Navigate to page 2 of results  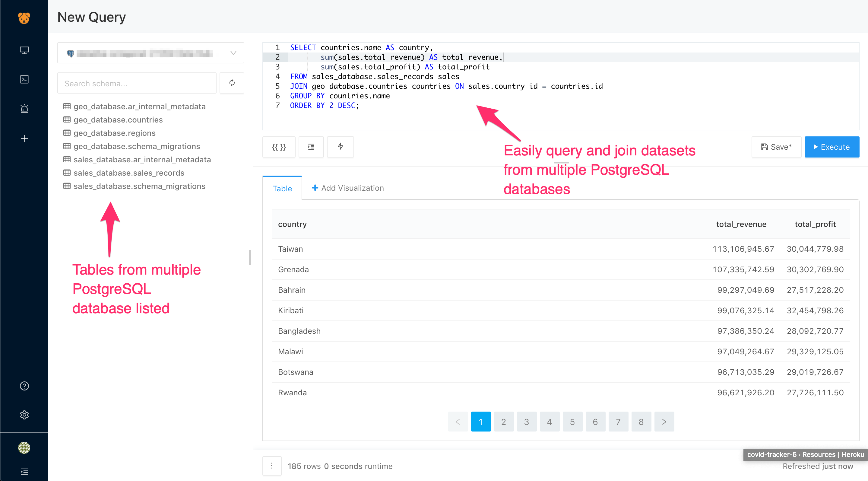[x=503, y=422]
